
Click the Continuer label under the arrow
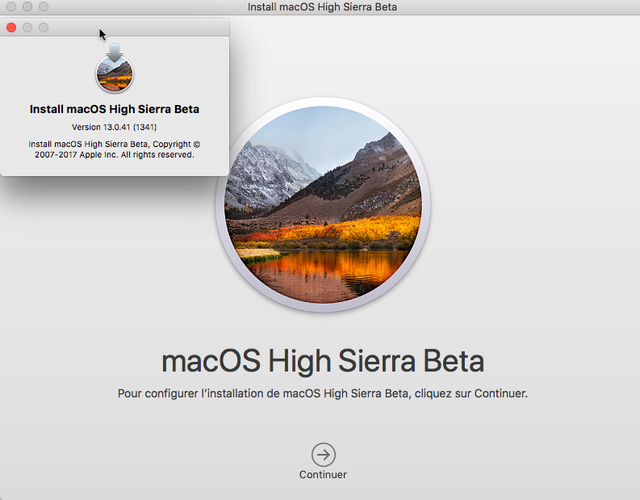(x=323, y=475)
